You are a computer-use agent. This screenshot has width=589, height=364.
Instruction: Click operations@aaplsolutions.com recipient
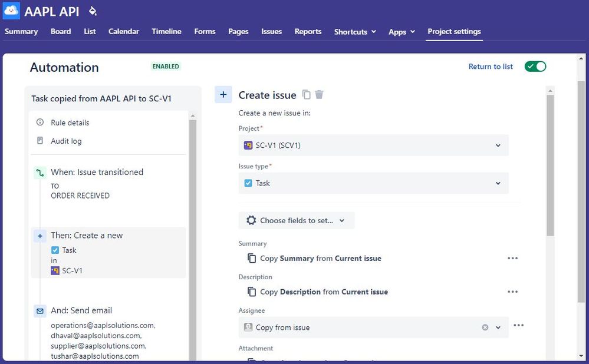(x=103, y=325)
